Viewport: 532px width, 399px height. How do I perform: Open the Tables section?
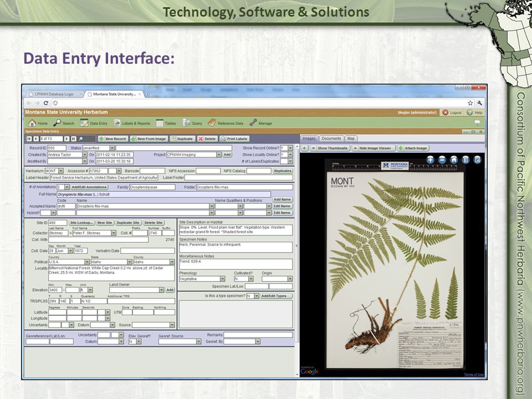click(x=166, y=123)
